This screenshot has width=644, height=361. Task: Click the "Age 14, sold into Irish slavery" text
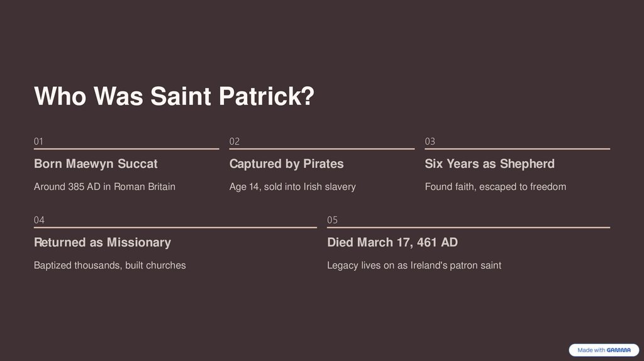point(292,187)
